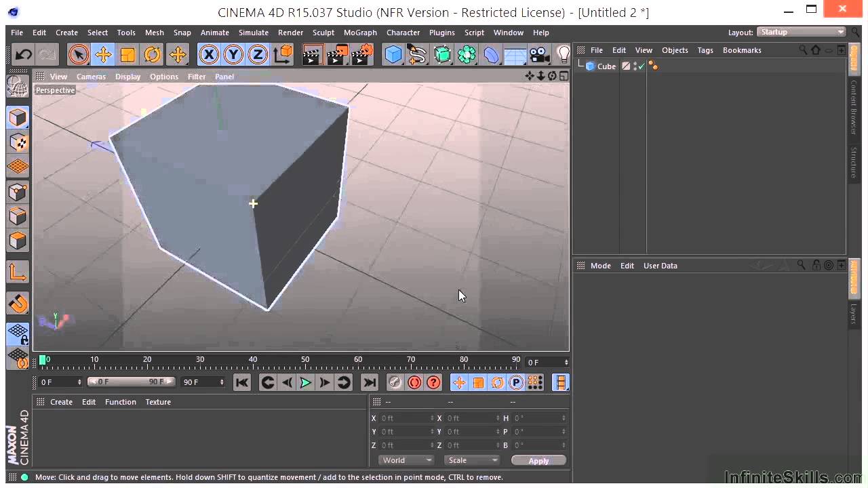The image size is (868, 488).
Task: Open the Array modeling objects icon
Action: [x=467, y=54]
